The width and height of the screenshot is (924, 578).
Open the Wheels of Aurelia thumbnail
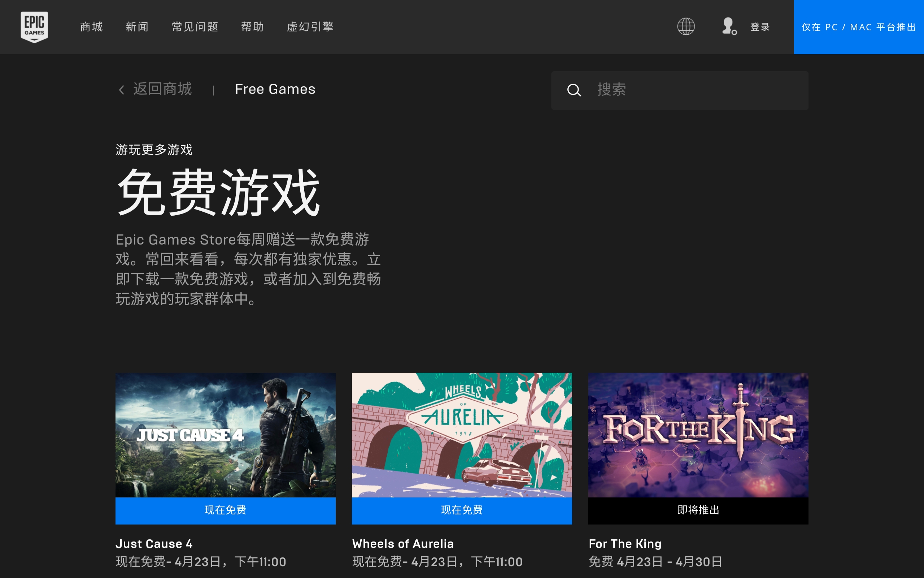[x=462, y=435]
